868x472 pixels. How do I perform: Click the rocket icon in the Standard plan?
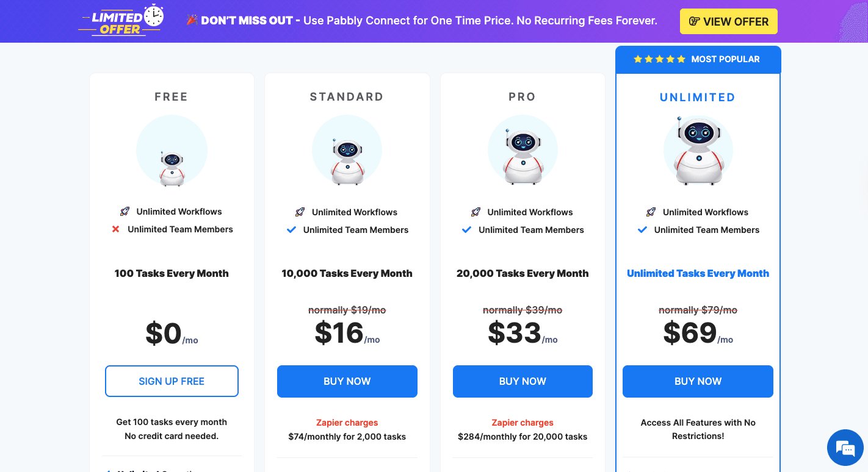point(300,212)
